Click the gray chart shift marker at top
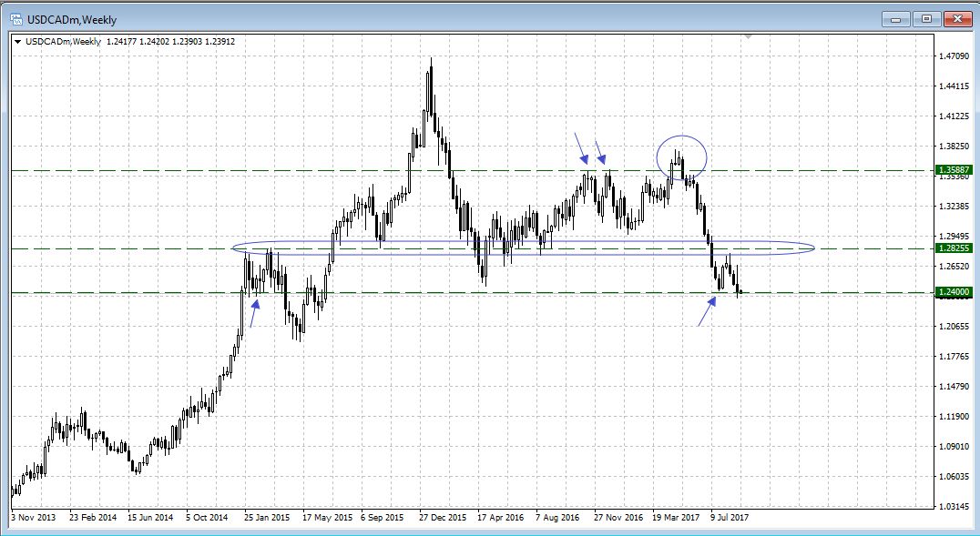The height and width of the screenshot is (536, 980). pyautogui.click(x=748, y=36)
